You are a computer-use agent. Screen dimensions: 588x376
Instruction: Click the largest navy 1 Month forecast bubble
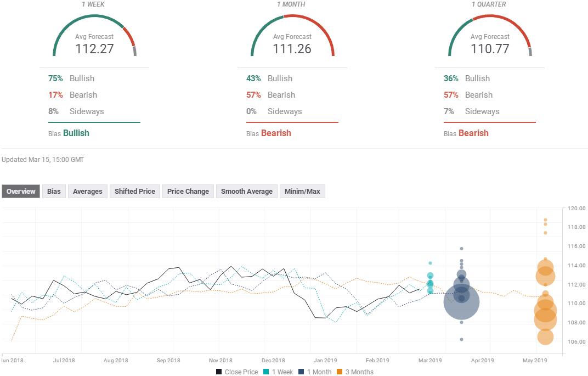click(461, 301)
